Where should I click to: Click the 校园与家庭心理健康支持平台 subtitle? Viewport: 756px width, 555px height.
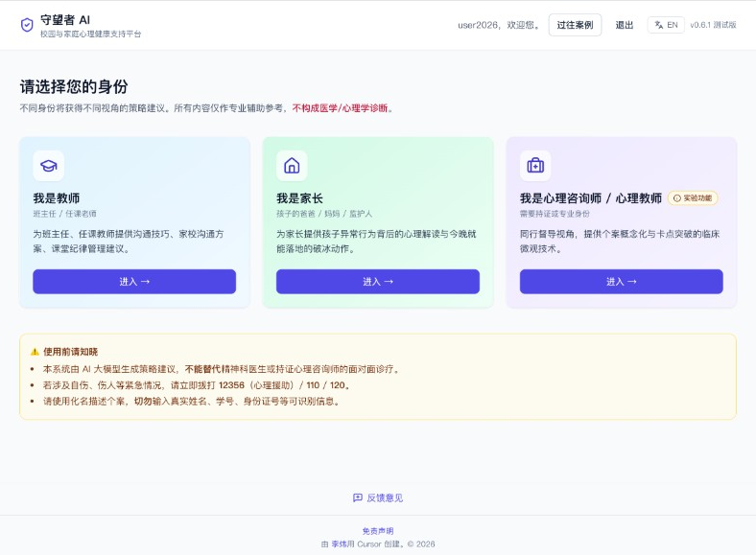90,34
